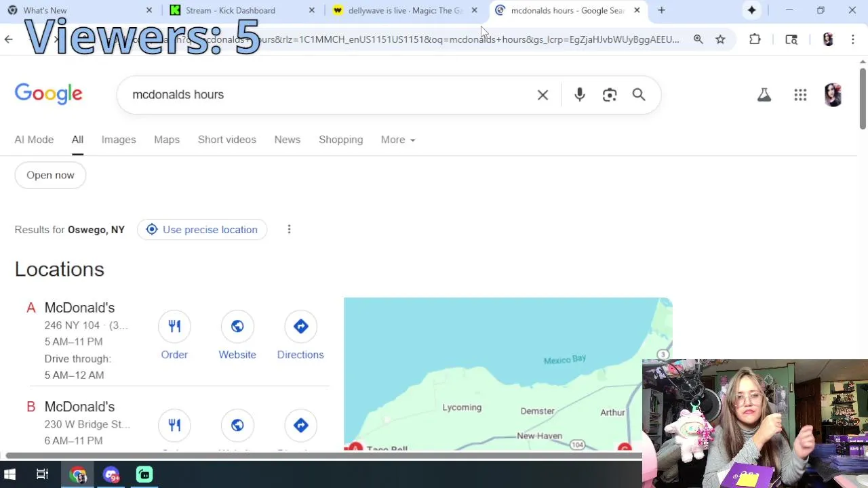
Task: Click the zoom magnifier icon in address bar
Action: tap(698, 39)
